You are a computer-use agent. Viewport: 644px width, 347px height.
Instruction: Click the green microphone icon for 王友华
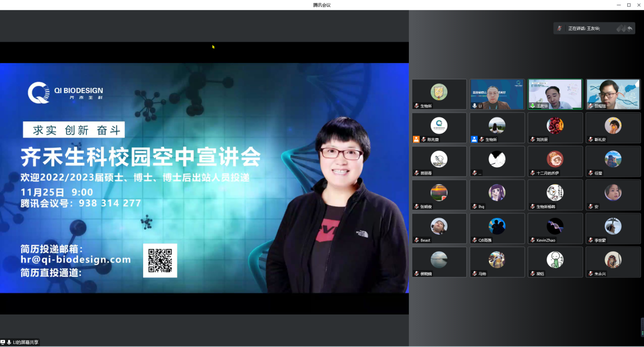pyautogui.click(x=532, y=106)
